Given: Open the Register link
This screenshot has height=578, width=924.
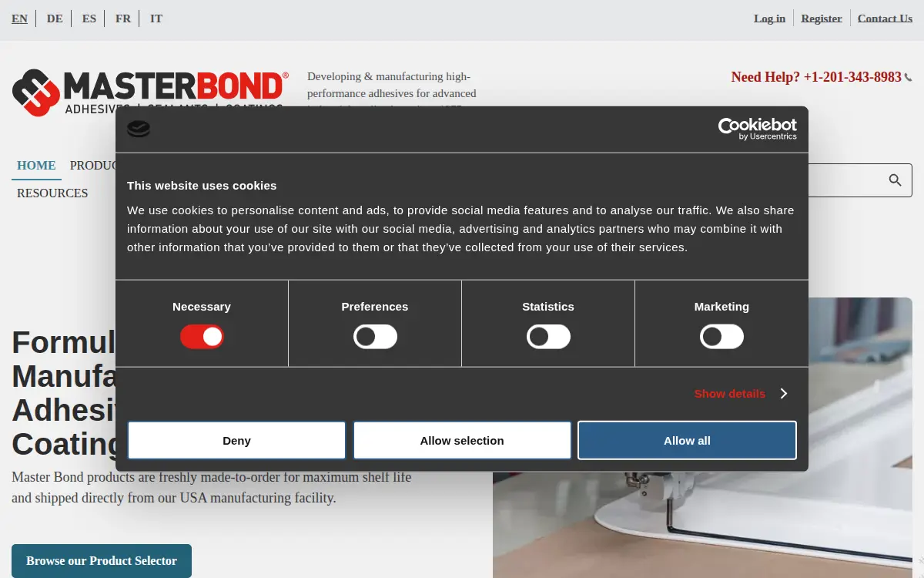Looking at the screenshot, I should (822, 18).
